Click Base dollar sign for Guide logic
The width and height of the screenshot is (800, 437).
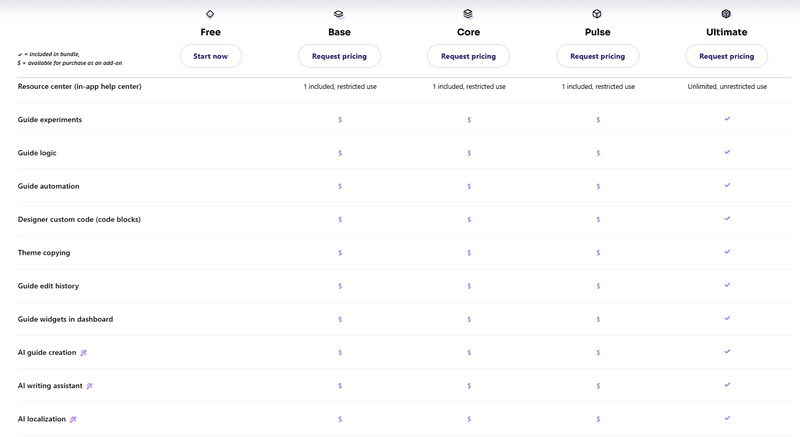[x=340, y=153]
